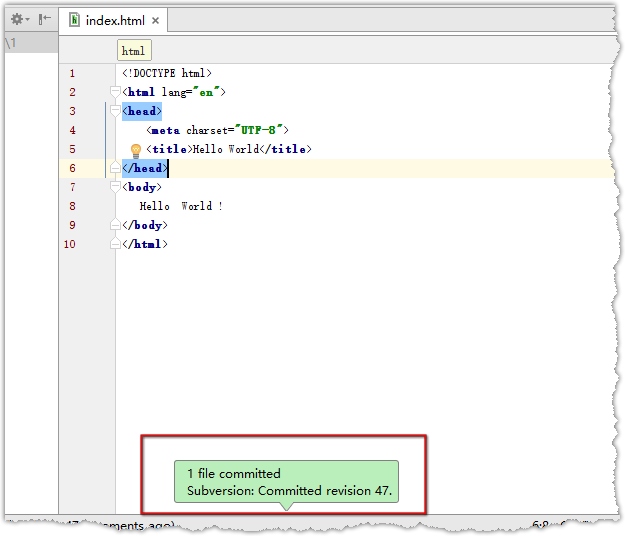Collapse the body tag fold on line 7

(115, 187)
